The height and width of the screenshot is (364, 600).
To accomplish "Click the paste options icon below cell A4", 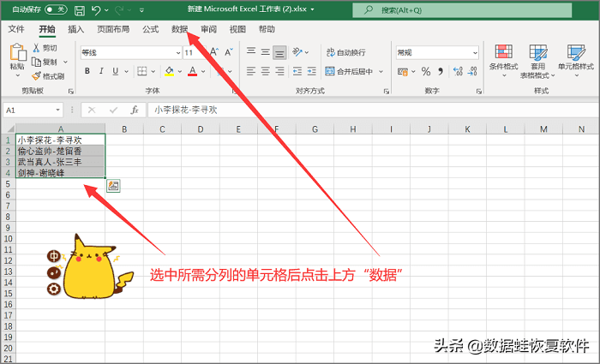I will 113,186.
